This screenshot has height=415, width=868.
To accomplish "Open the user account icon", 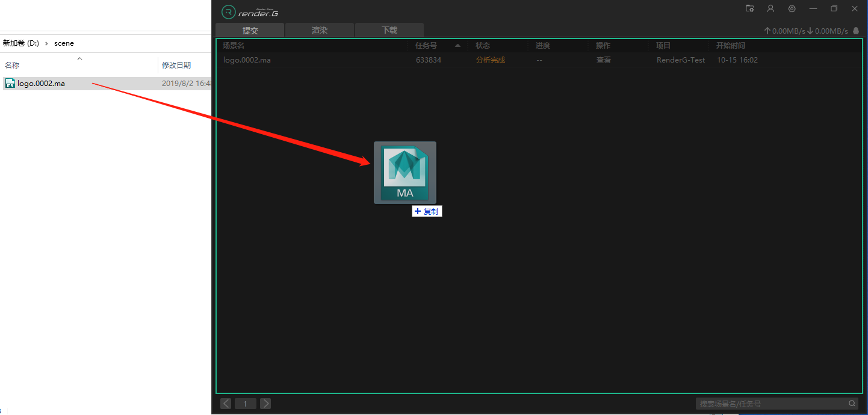I will pos(770,8).
